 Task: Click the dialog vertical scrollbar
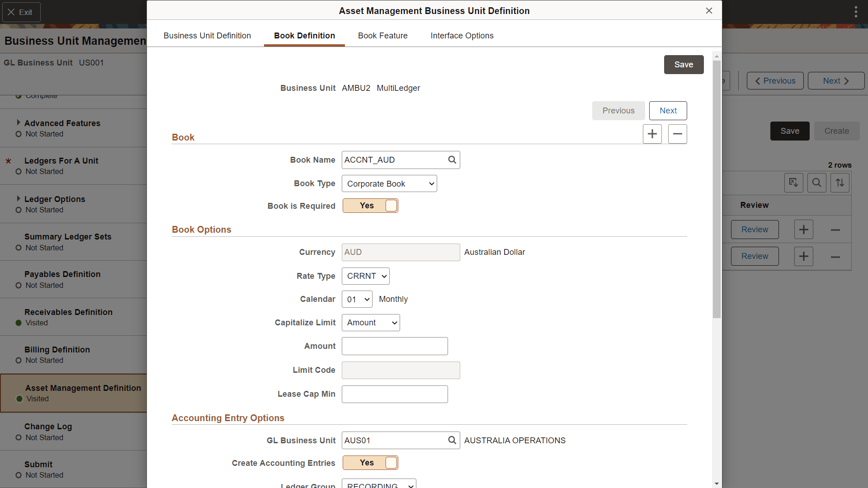[x=717, y=190]
